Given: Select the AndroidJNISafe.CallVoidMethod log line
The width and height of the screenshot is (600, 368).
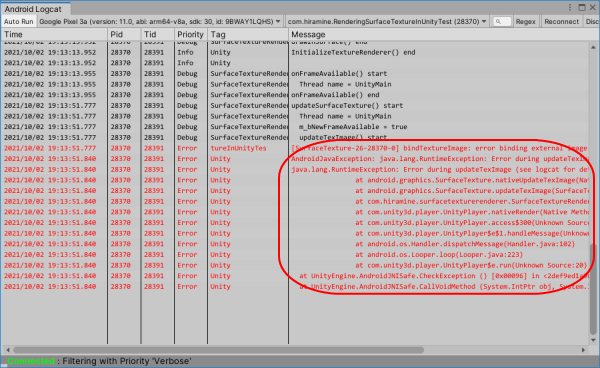Looking at the screenshot, I should [444, 287].
